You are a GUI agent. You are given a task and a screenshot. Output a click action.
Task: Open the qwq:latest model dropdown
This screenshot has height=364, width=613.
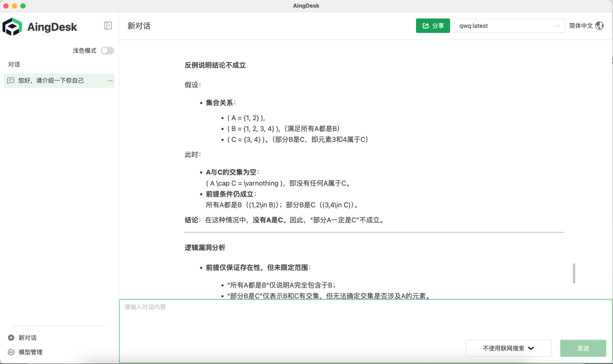[509, 26]
